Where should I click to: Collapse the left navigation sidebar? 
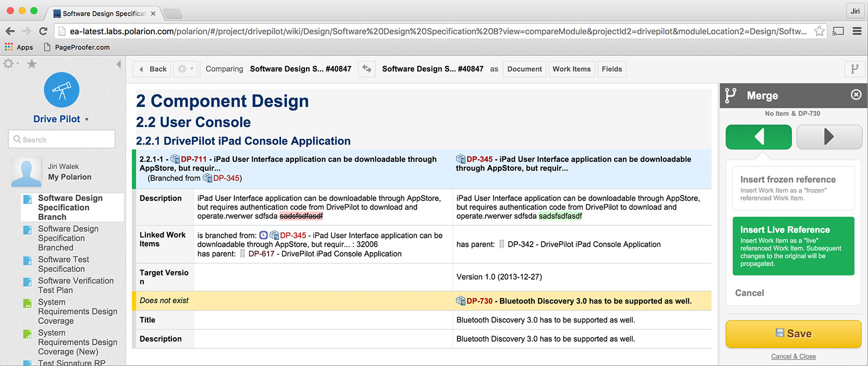119,64
